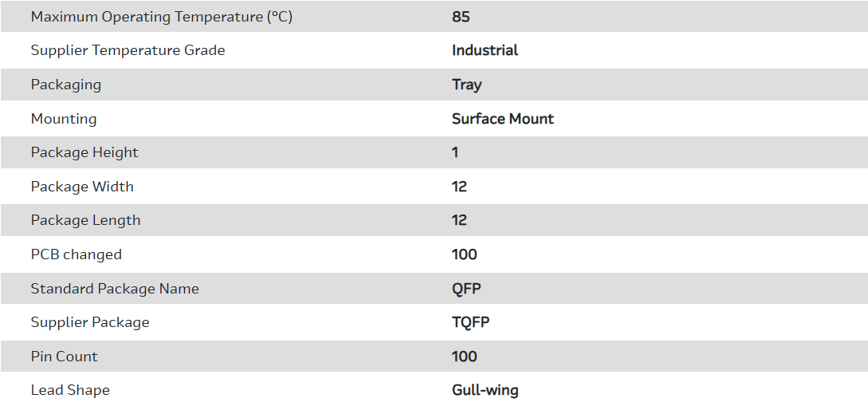The image size is (868, 406).
Task: Select the PCB changed value 100
Action: tap(465, 254)
